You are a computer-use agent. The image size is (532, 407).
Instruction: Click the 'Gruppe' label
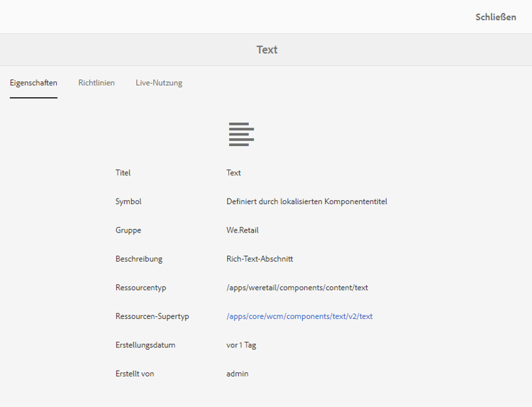pyautogui.click(x=128, y=230)
